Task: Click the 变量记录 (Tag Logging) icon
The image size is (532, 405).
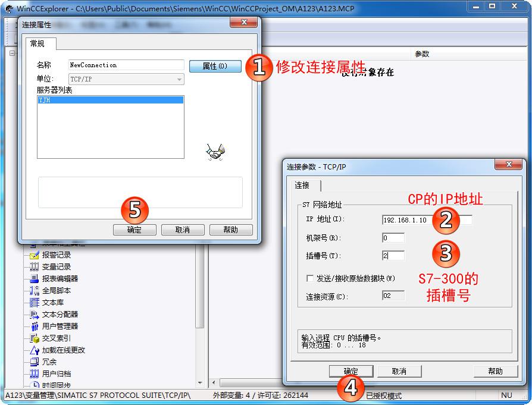Action: (x=35, y=266)
